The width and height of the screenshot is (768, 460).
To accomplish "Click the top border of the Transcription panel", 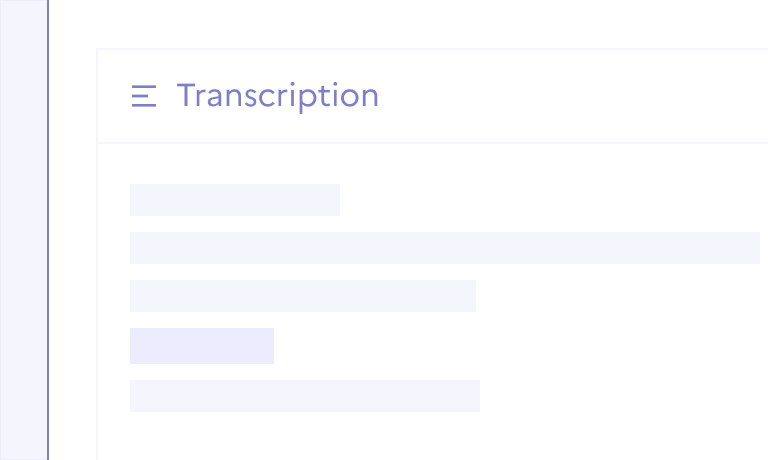I will tap(430, 48).
